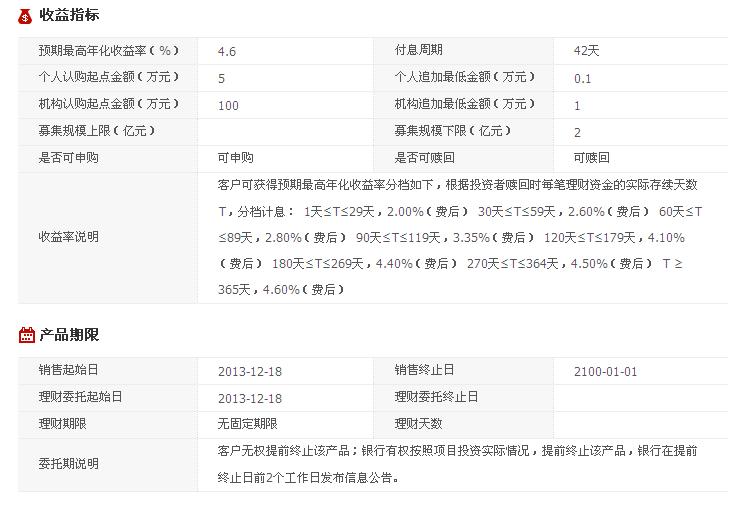This screenshot has height=507, width=736.
Task: Click the 无固定期限 value in 理财期限 row
Action: pos(247,424)
